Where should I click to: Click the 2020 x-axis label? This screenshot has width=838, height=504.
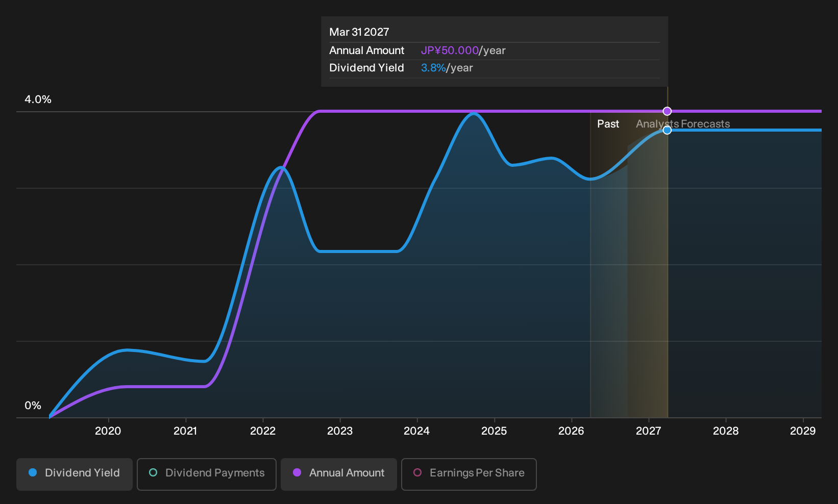[108, 431]
